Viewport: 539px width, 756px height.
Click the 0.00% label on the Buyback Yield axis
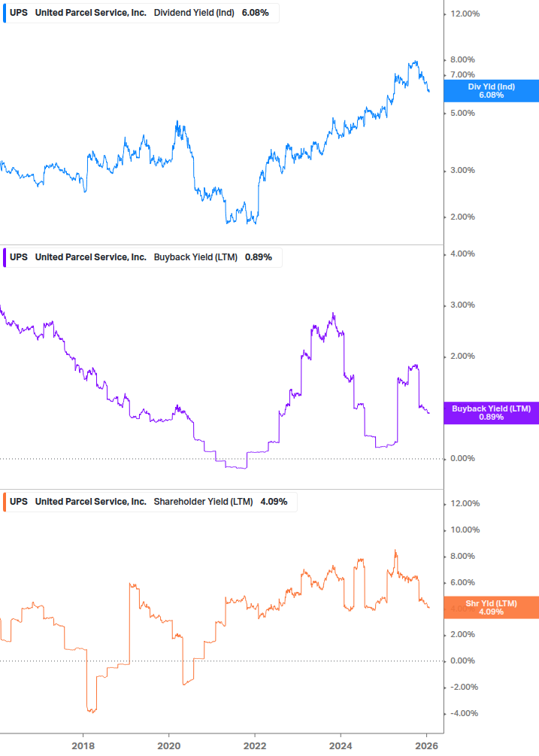coord(462,458)
